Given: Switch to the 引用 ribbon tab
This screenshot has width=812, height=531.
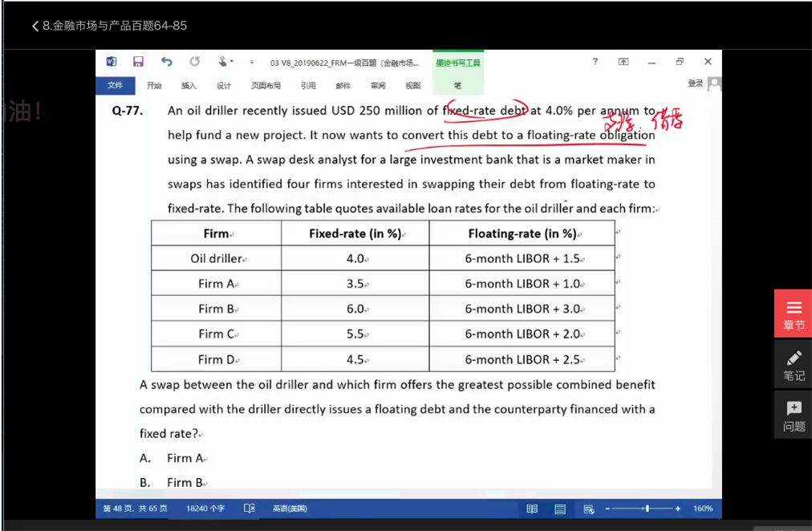Looking at the screenshot, I should 308,85.
